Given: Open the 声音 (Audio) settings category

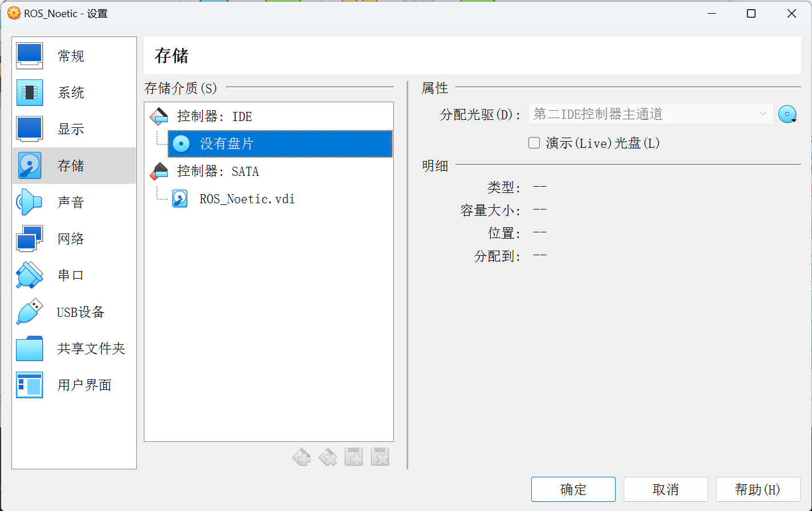Looking at the screenshot, I should point(74,202).
